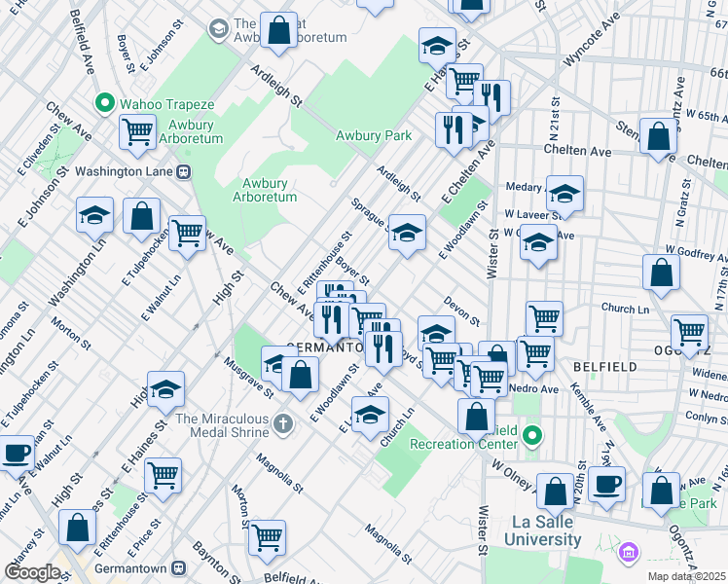Click the shopping cart marker below E Haines St

pyautogui.click(x=163, y=476)
